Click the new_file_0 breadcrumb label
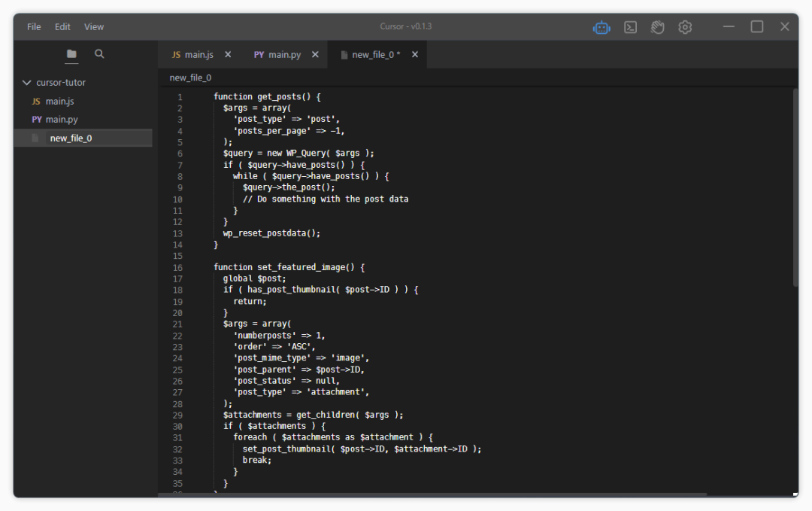This screenshot has height=511, width=812. pyautogui.click(x=190, y=78)
